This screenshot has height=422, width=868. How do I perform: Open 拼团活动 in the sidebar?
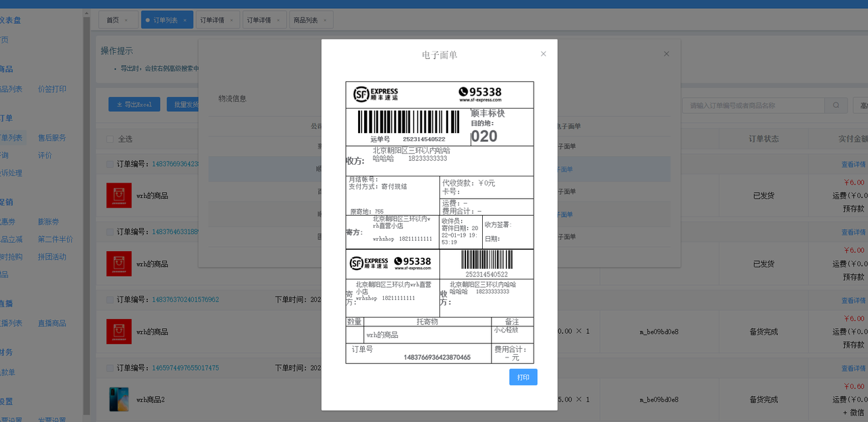tap(52, 257)
